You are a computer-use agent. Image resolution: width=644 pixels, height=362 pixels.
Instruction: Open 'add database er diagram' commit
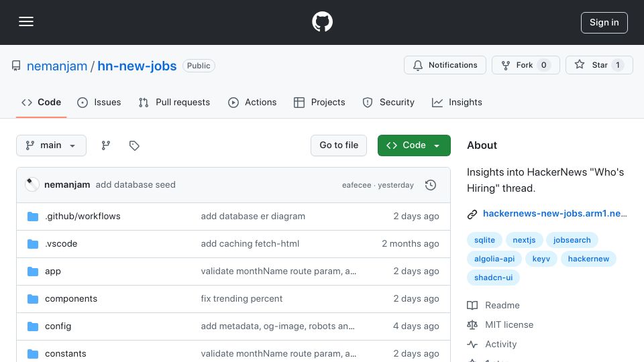click(253, 217)
